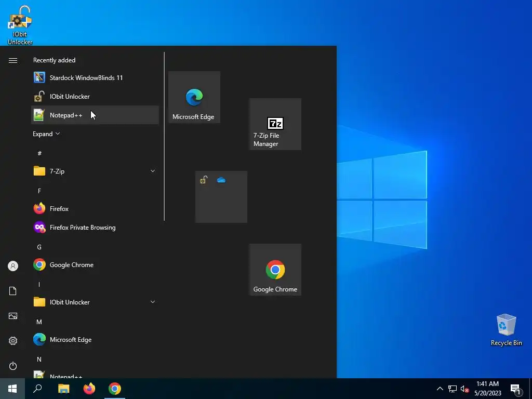The image size is (532, 399).
Task: Toggle the Start menu hamburger button
Action: 13,60
